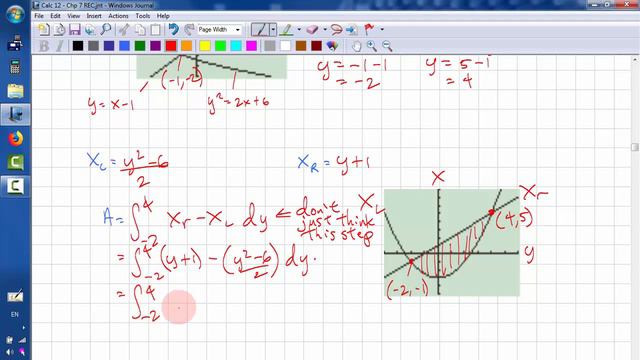Open the Insert menu
Screen dimensions: 640x360
(94, 16)
